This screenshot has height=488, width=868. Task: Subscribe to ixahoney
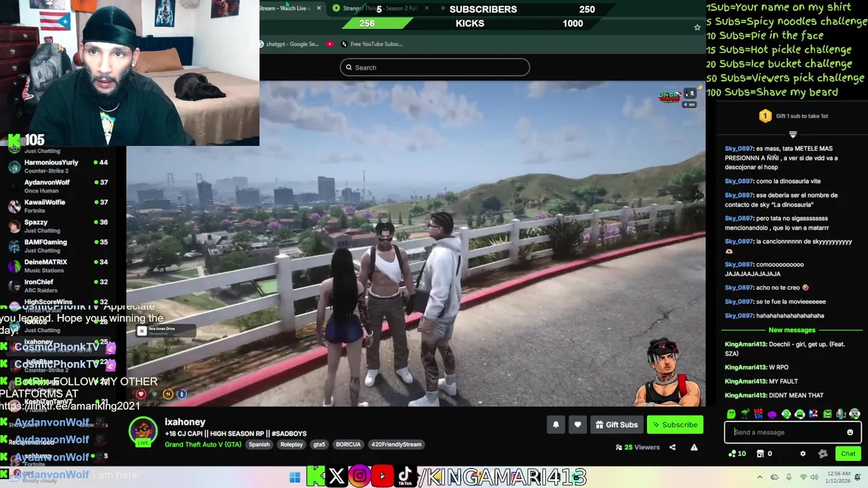click(x=675, y=425)
